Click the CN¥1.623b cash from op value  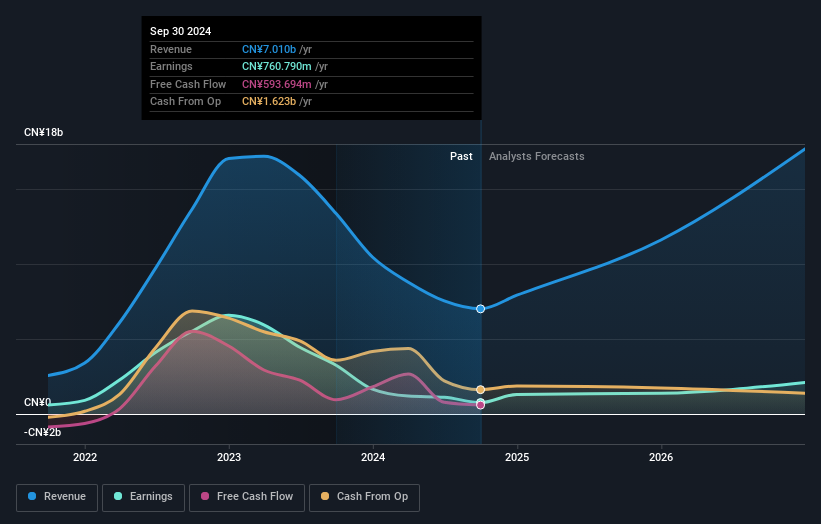pyautogui.click(x=269, y=102)
